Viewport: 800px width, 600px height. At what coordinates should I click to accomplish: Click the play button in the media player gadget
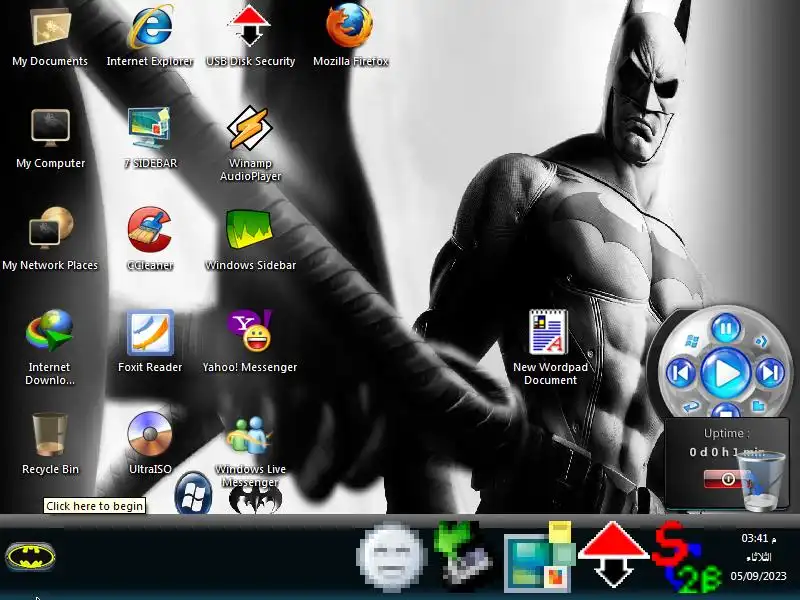click(726, 374)
